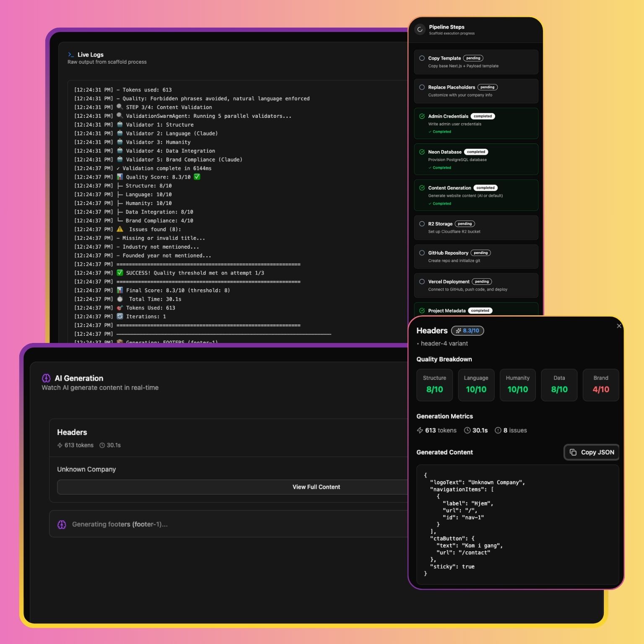
Task: Click the View Full Content button
Action: pos(316,487)
